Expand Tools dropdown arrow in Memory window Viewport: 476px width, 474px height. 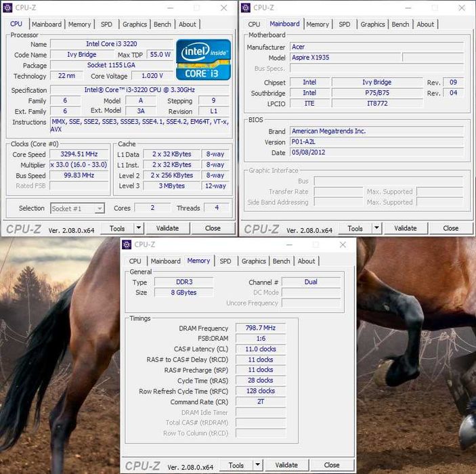pos(258,465)
